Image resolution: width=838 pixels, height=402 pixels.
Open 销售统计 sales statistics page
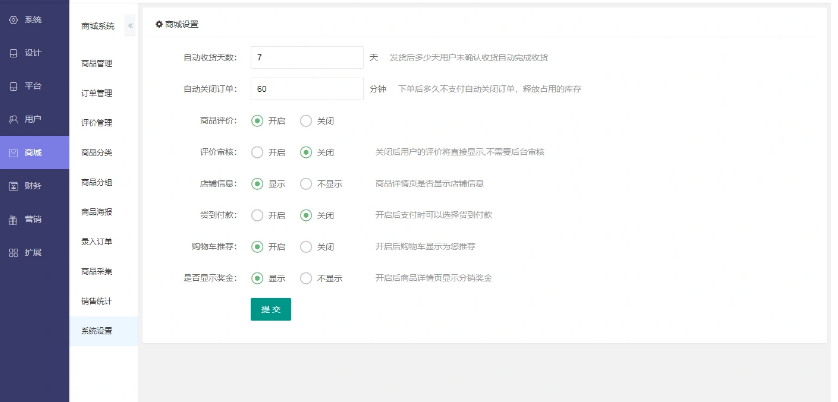[97, 301]
